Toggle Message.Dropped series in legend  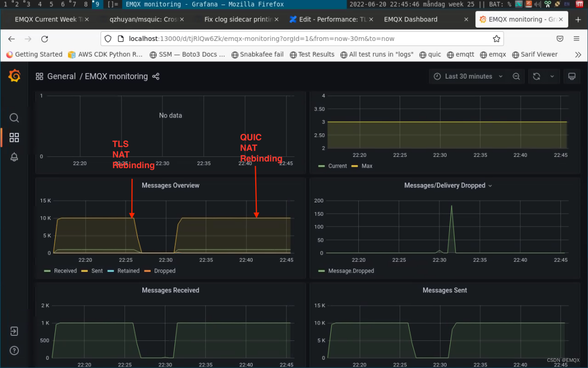pos(351,271)
